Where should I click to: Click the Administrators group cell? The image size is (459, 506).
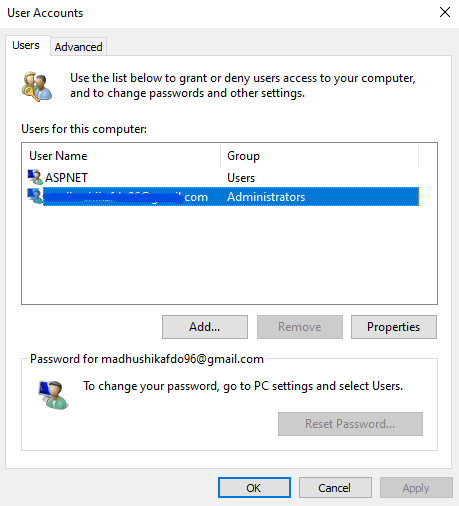coord(266,197)
